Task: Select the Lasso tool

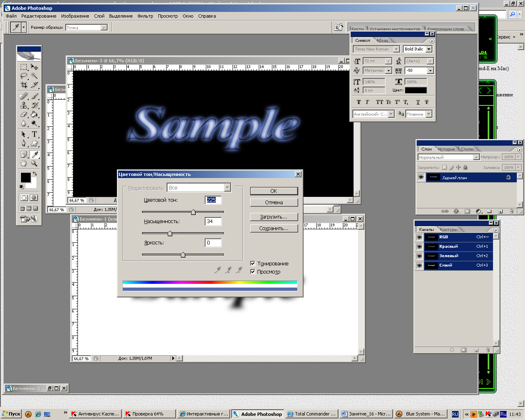Action: point(24,76)
